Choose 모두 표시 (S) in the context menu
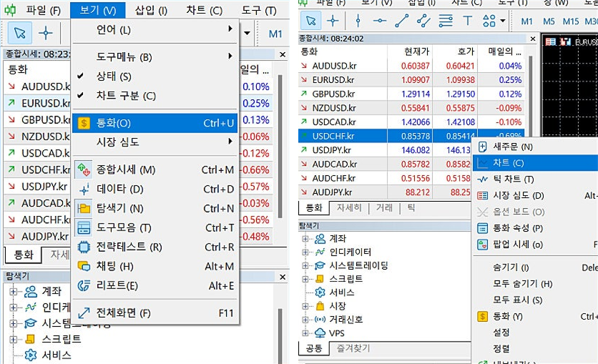Image resolution: width=598 pixels, height=364 pixels. pyautogui.click(x=535, y=300)
